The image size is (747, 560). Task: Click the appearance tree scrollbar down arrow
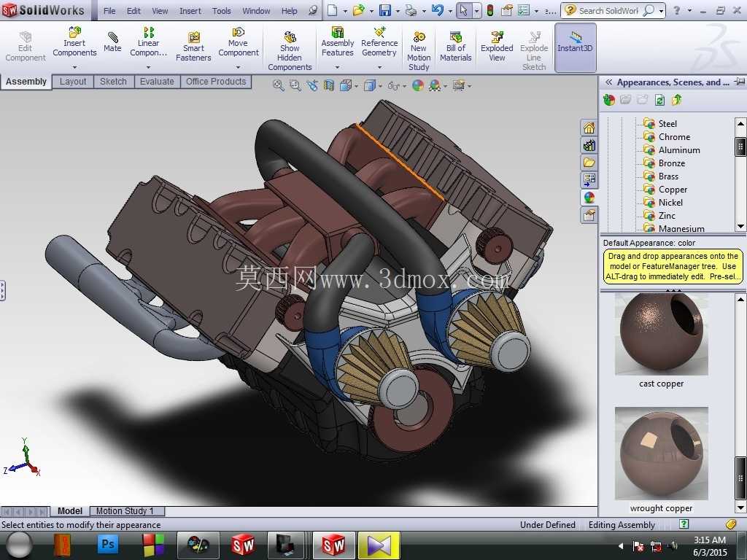coord(740,226)
